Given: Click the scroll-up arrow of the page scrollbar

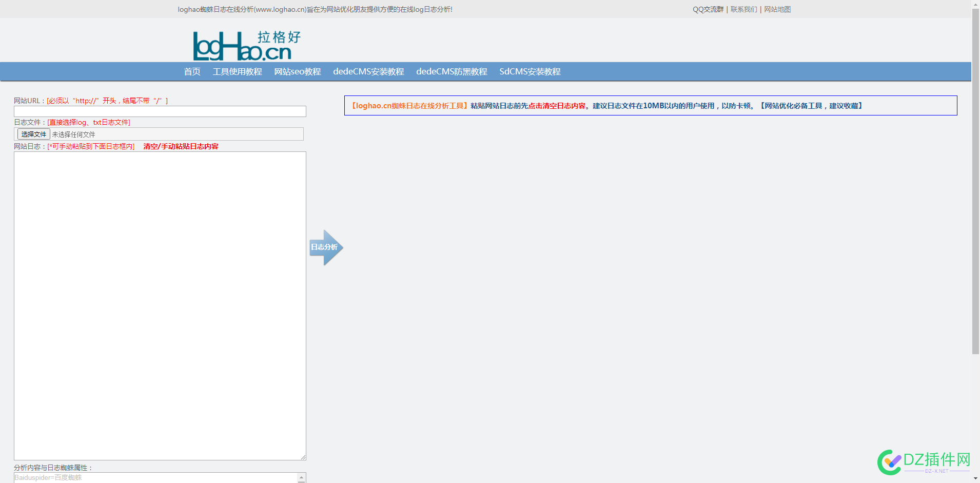Looking at the screenshot, I should click(x=975, y=4).
